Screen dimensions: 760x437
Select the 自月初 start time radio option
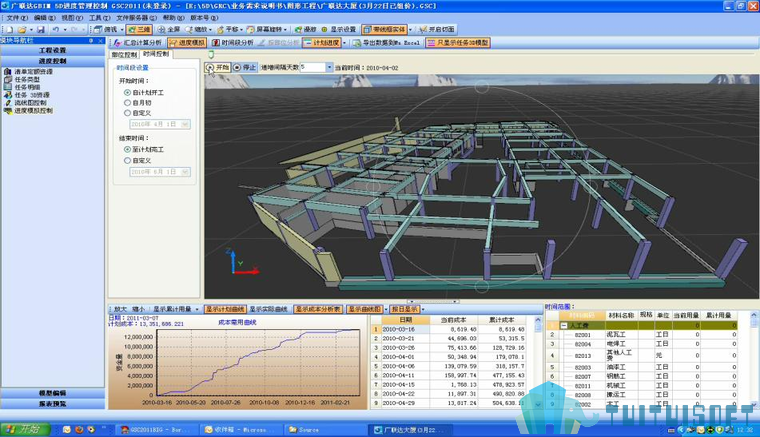[x=127, y=103]
